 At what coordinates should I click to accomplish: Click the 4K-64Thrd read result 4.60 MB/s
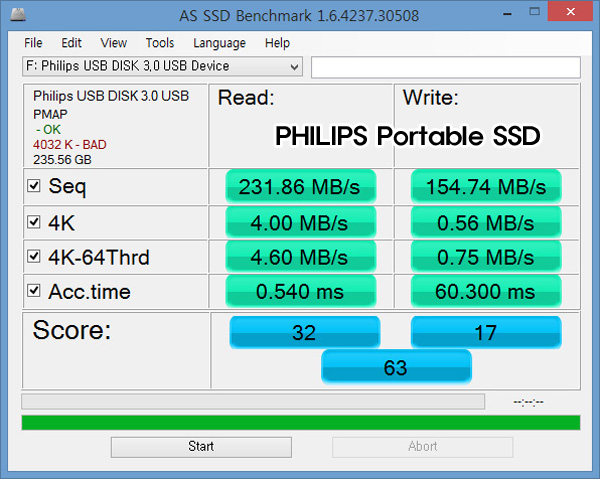click(301, 257)
